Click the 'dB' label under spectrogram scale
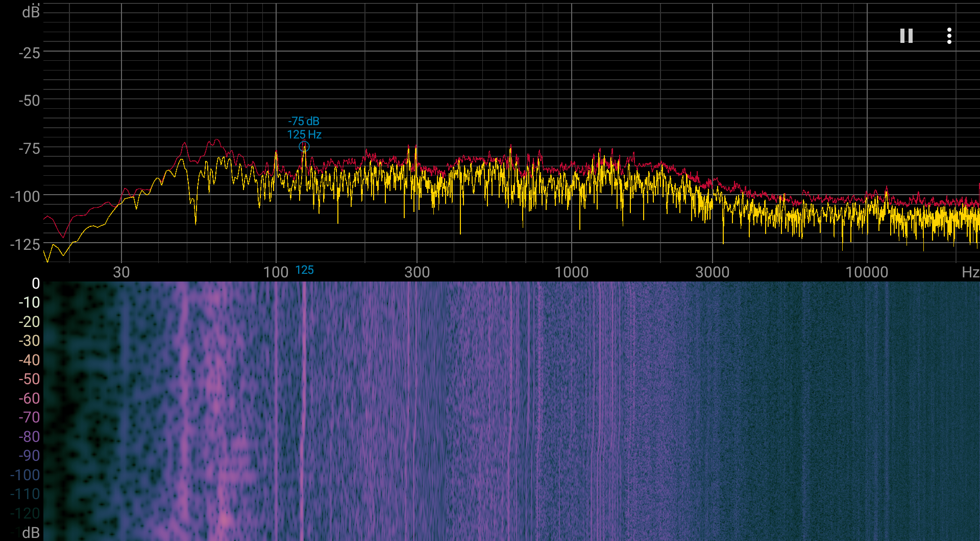 click(x=31, y=533)
